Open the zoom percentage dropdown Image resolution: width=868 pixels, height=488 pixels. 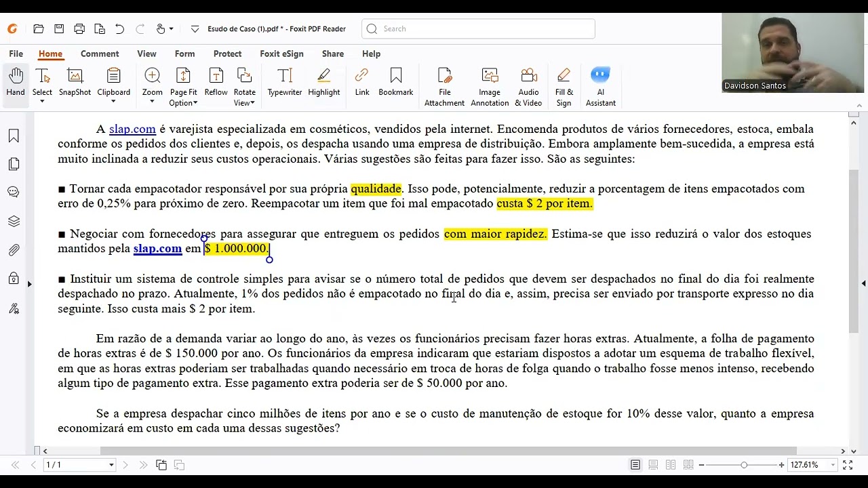tap(832, 465)
